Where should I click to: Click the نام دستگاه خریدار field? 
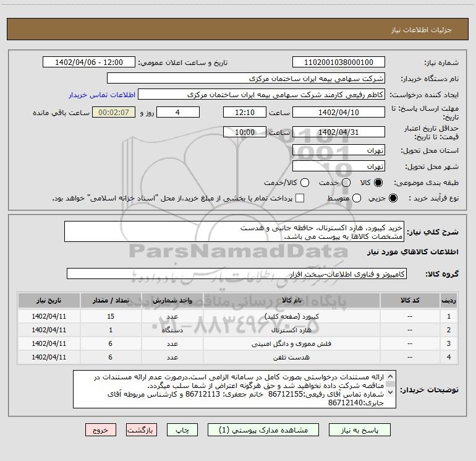click(246, 78)
